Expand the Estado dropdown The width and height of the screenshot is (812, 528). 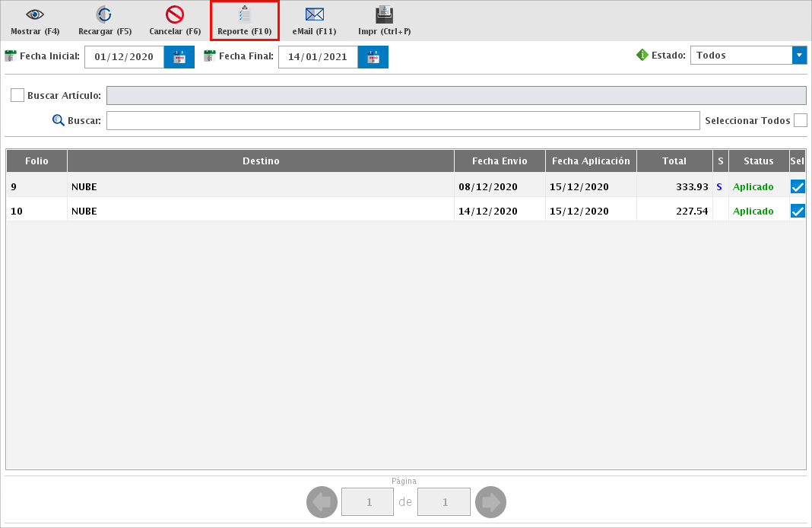pyautogui.click(x=799, y=56)
